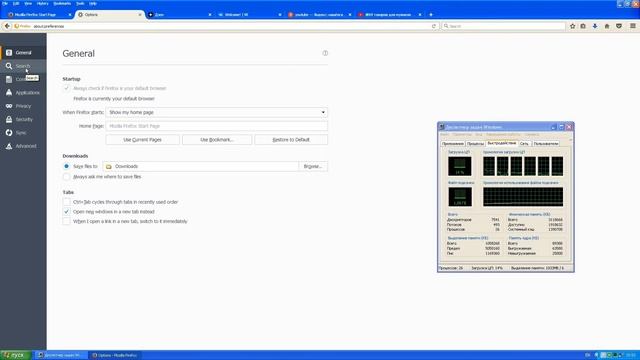Click the Windows Start button
Image resolution: width=640 pixels, height=360 pixels.
16,355
